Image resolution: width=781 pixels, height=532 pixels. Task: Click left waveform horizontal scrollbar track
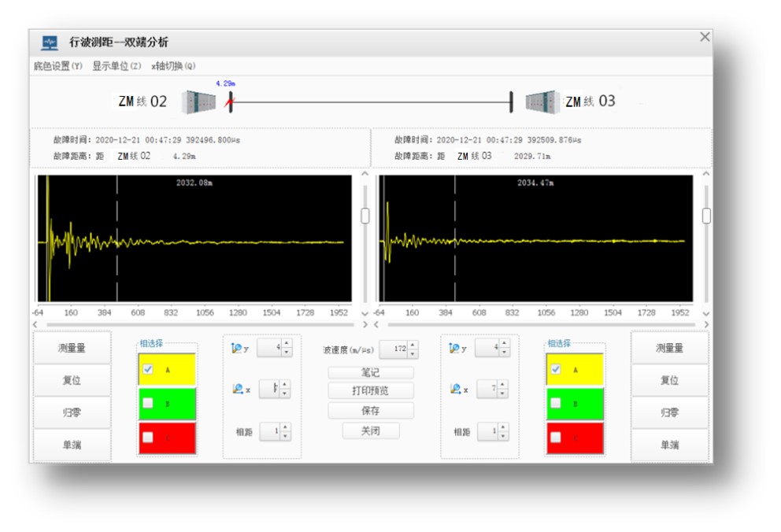tap(200, 324)
